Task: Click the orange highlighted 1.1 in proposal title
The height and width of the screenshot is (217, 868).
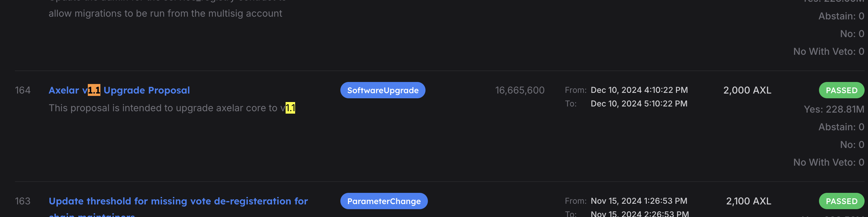Action: click(94, 90)
